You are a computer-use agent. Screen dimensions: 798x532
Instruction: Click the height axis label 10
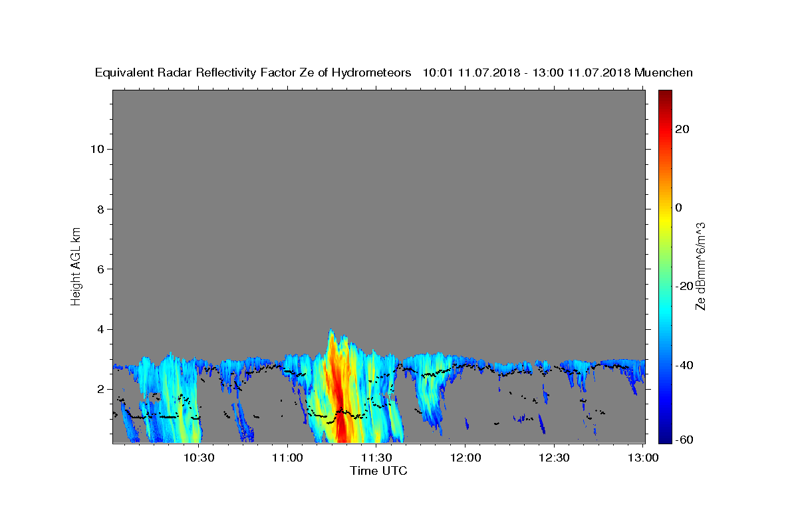pos(96,149)
